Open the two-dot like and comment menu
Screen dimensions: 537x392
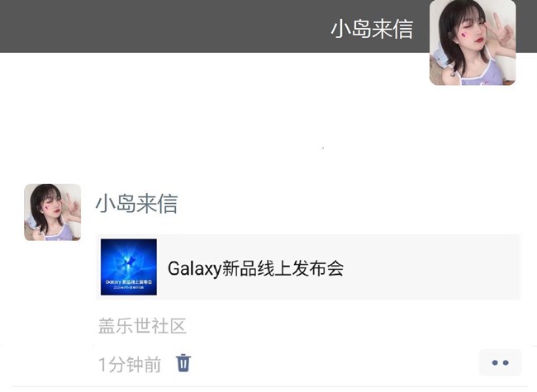coord(500,362)
